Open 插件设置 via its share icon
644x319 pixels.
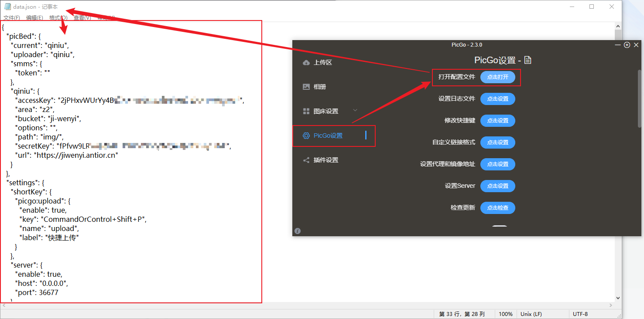[x=306, y=160]
